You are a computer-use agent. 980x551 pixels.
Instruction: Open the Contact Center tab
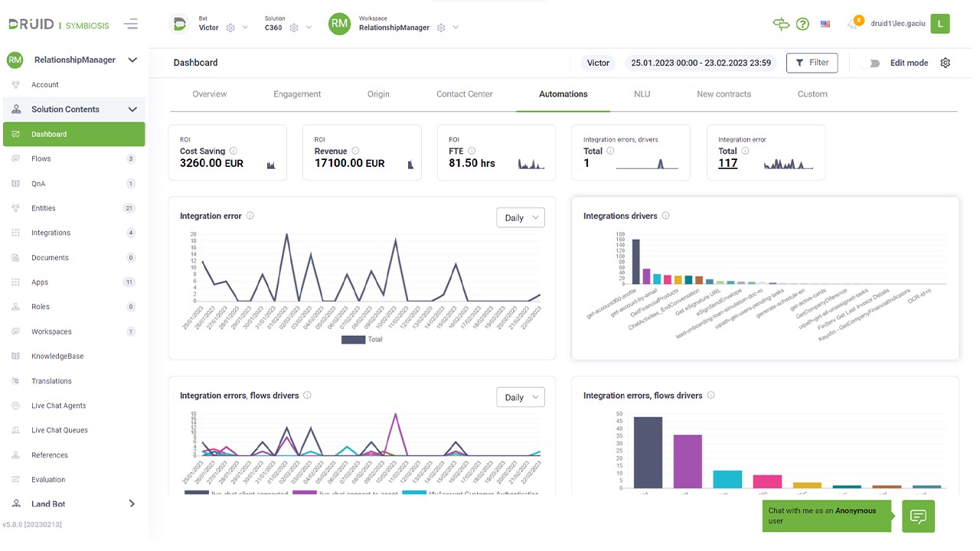464,94
